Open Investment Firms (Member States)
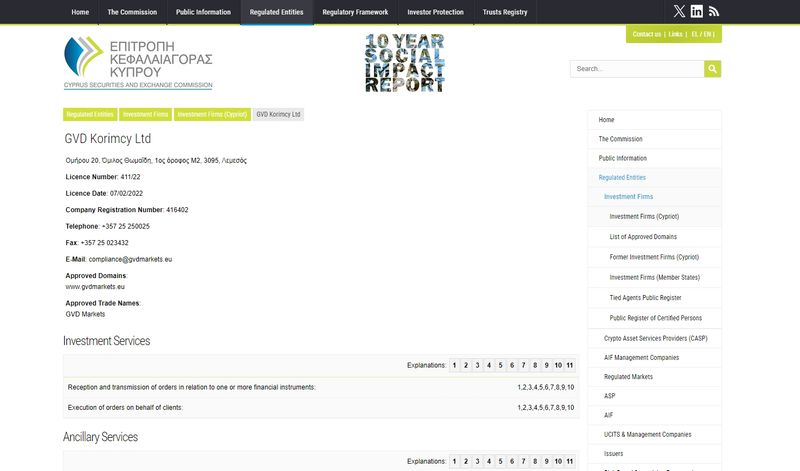800x471 pixels. [x=655, y=278]
